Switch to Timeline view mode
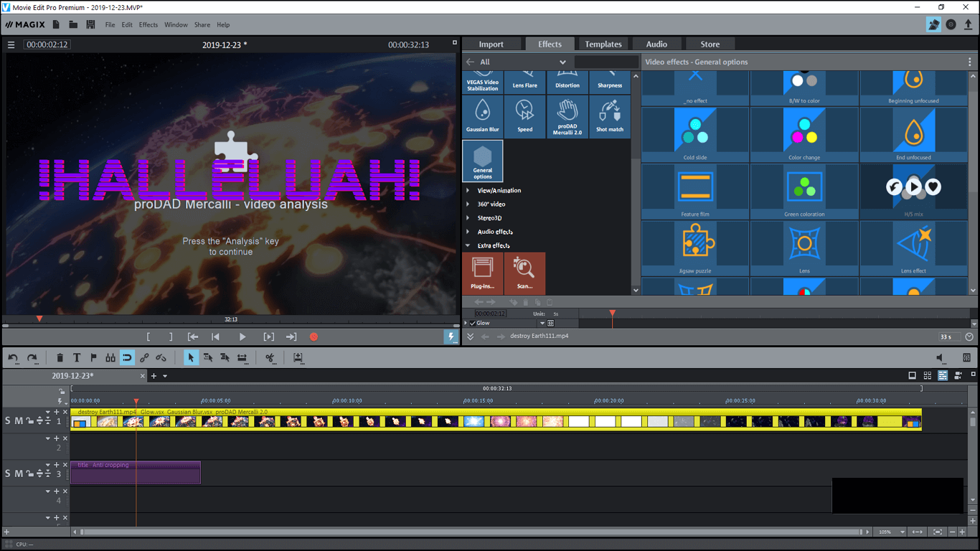Viewport: 980px width, 551px height. [943, 375]
